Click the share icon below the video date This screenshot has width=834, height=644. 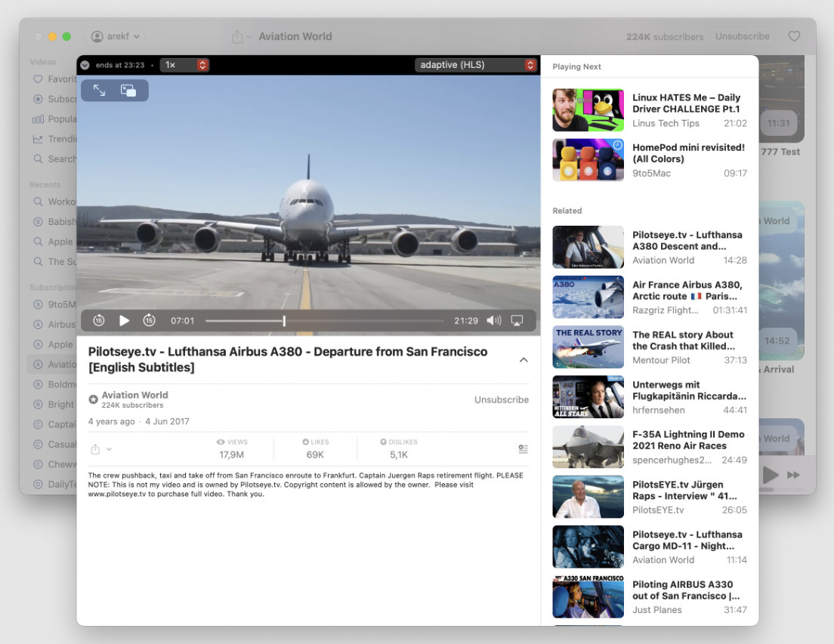coord(95,449)
